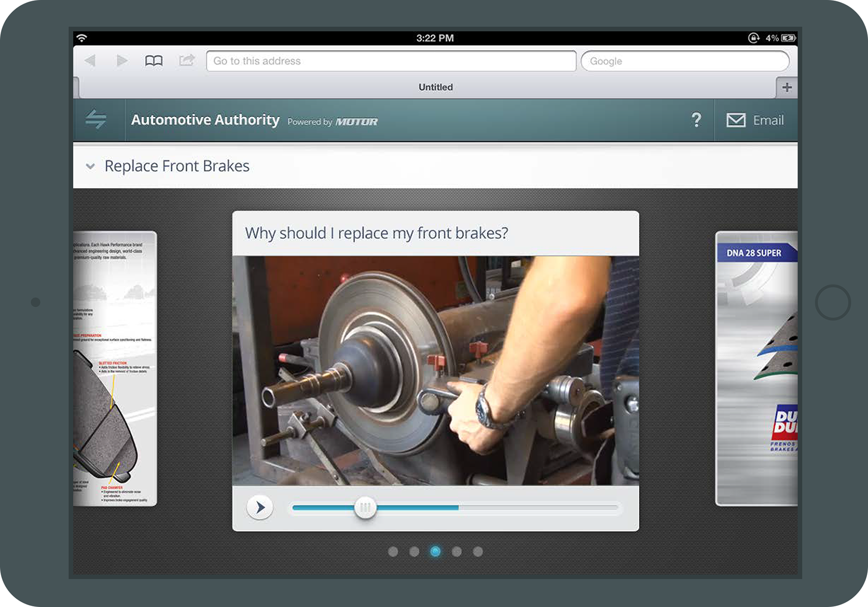
Task: Tap the share arrow icon
Action: [187, 60]
